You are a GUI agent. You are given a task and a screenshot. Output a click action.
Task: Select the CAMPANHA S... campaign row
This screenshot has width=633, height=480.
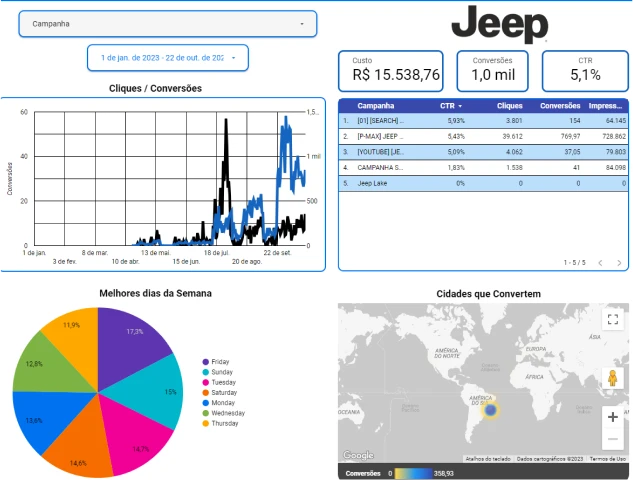coord(483,168)
